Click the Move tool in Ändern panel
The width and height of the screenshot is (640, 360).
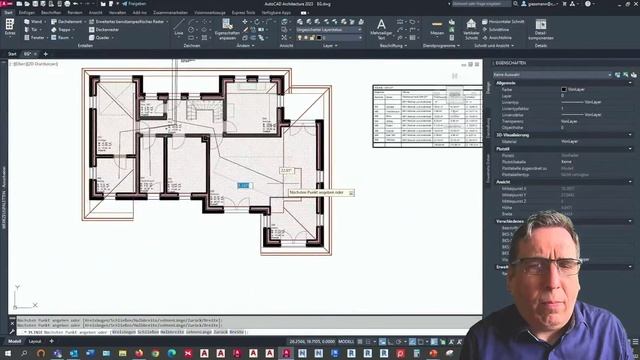click(x=245, y=22)
